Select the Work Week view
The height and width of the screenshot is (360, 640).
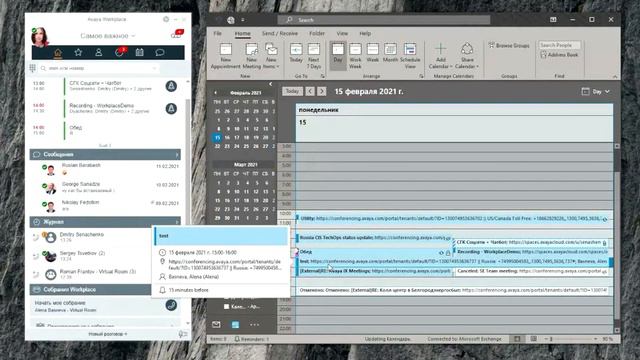[355, 56]
